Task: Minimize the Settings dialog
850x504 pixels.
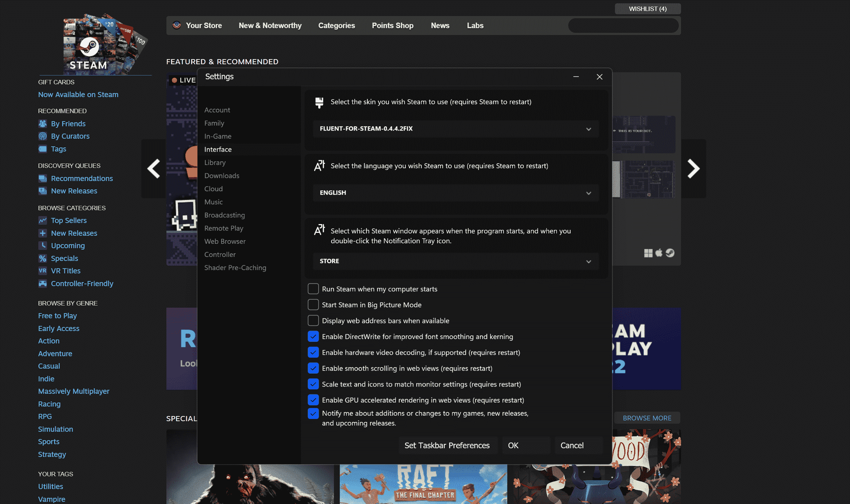Action: pyautogui.click(x=576, y=77)
